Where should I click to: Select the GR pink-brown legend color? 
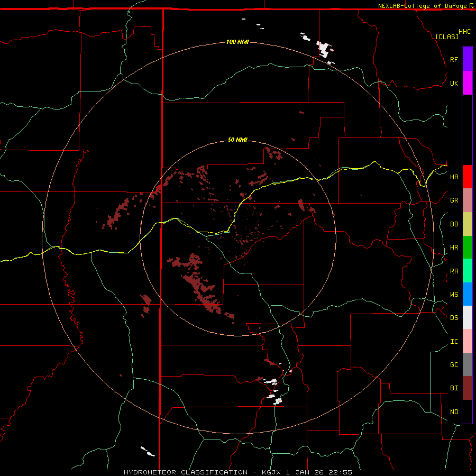point(467,200)
